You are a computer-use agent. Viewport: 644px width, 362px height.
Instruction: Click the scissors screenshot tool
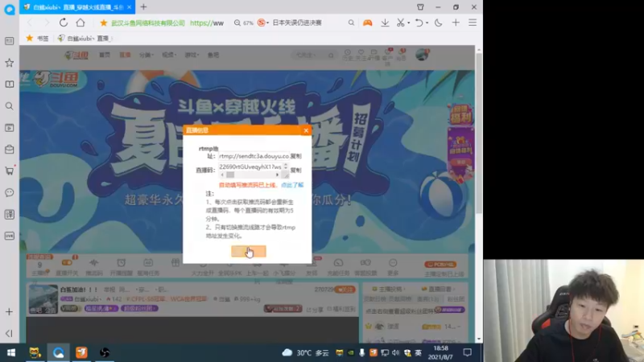click(400, 23)
